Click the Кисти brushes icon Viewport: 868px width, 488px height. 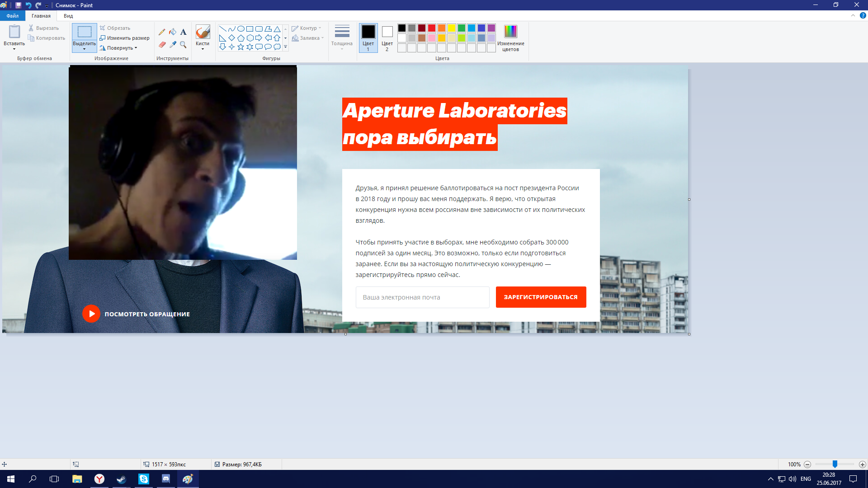[x=203, y=32]
